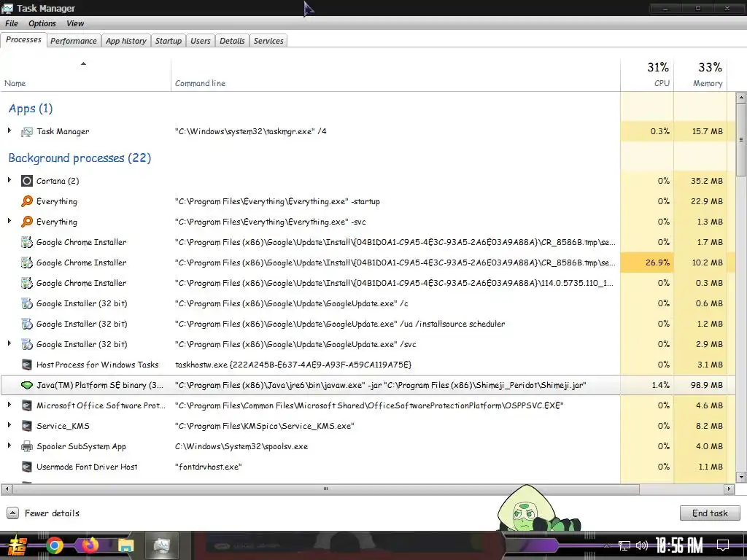The width and height of the screenshot is (747, 560).
Task: Click the Background processes (22) heading
Action: [x=80, y=158]
